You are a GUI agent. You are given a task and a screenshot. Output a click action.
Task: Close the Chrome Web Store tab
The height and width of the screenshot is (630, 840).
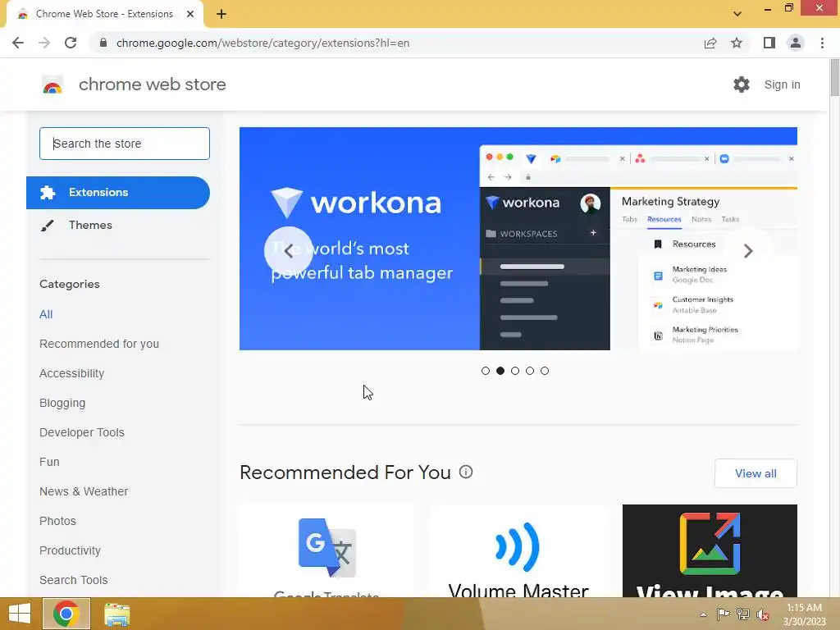190,14
